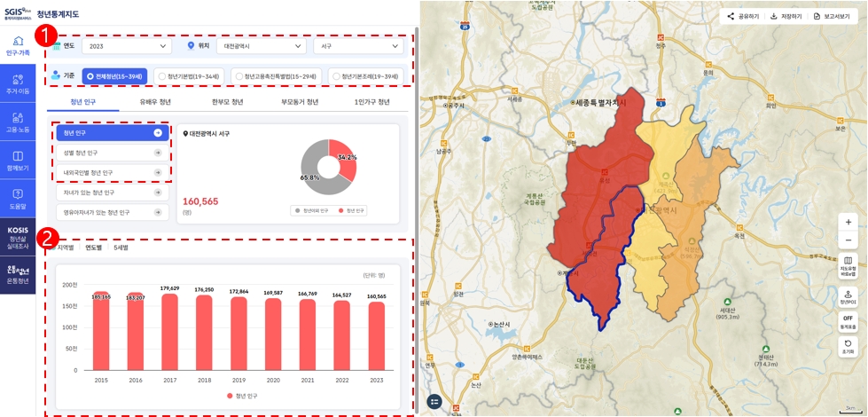Open the 서구 district dropdown
Screen dimensions: 868x417
358,46
